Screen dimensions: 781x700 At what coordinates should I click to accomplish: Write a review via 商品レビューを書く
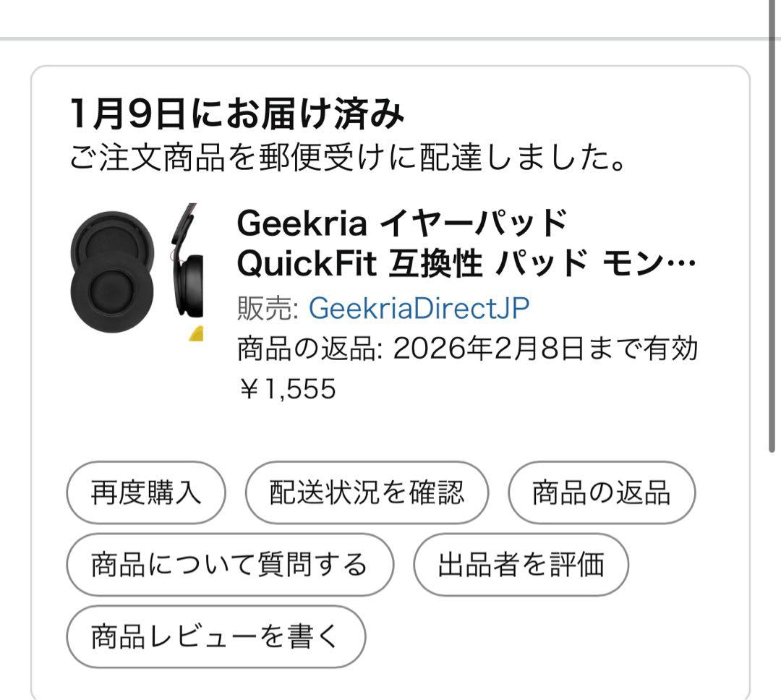pos(215,636)
